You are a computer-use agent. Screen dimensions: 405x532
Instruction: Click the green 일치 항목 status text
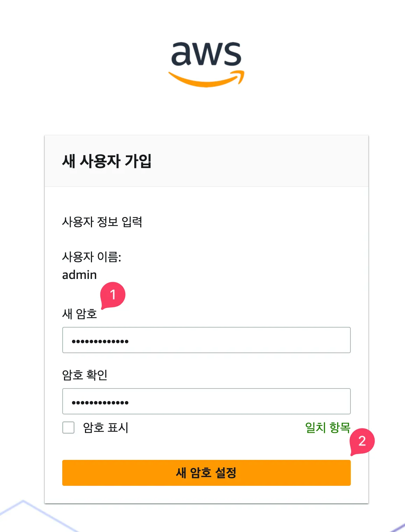[327, 427]
